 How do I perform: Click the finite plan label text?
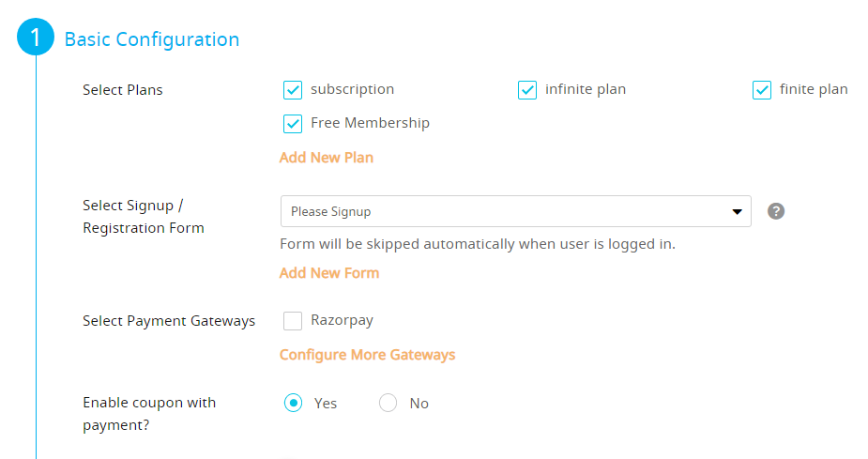tap(814, 89)
